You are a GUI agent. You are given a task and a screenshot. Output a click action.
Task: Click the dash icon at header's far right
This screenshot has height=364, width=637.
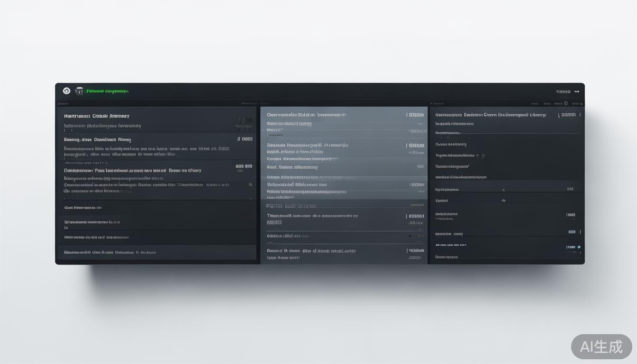click(577, 91)
